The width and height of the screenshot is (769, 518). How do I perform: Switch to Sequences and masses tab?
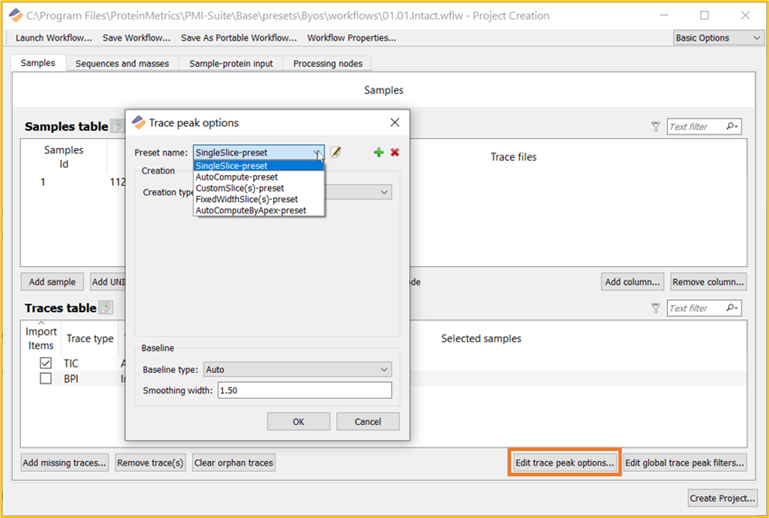tap(122, 63)
